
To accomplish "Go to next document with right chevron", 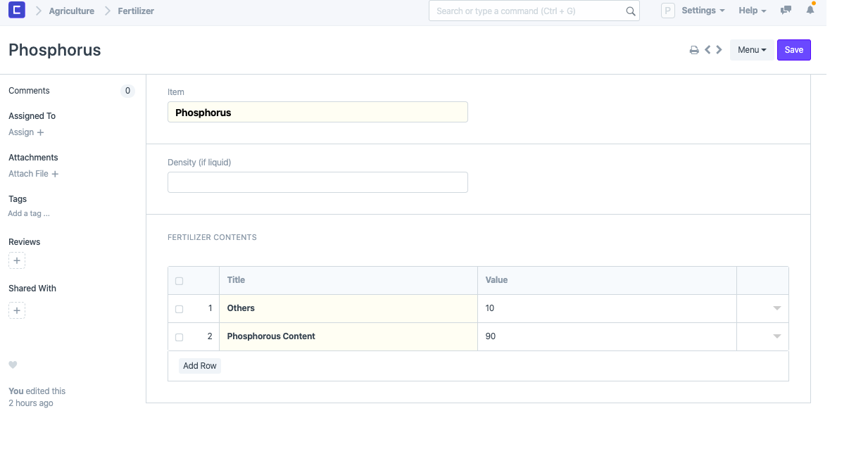I will 719,50.
